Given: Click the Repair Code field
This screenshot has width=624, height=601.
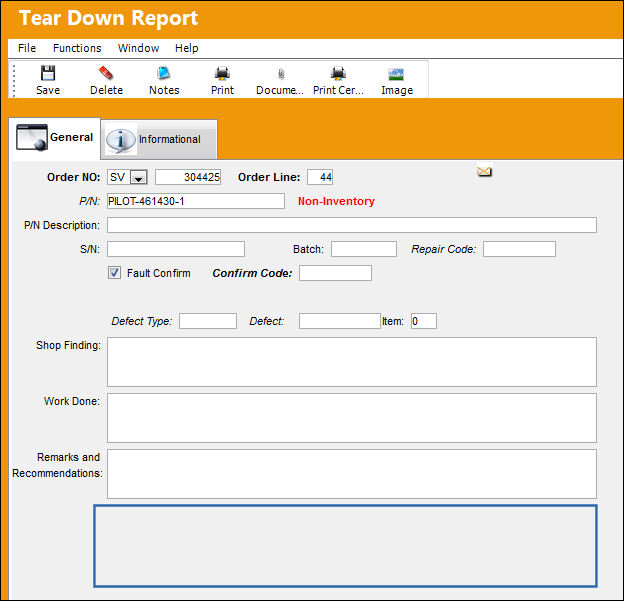Looking at the screenshot, I should coord(519,249).
